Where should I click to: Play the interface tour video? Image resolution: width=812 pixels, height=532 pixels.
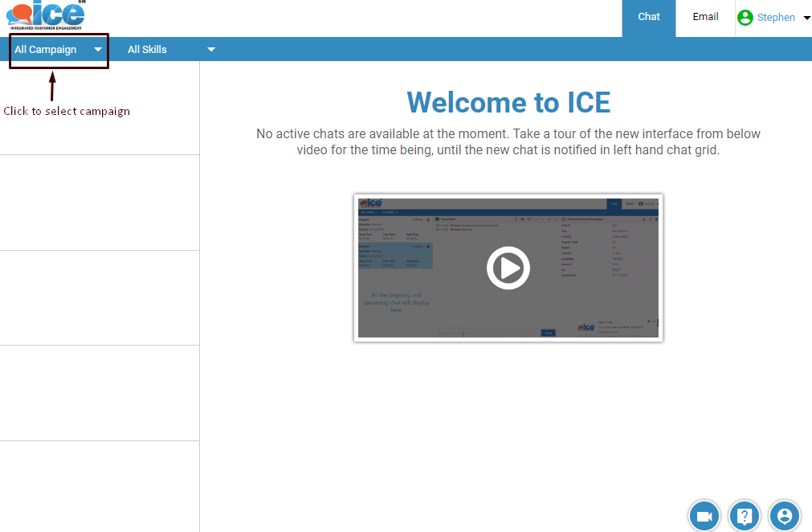pos(508,268)
